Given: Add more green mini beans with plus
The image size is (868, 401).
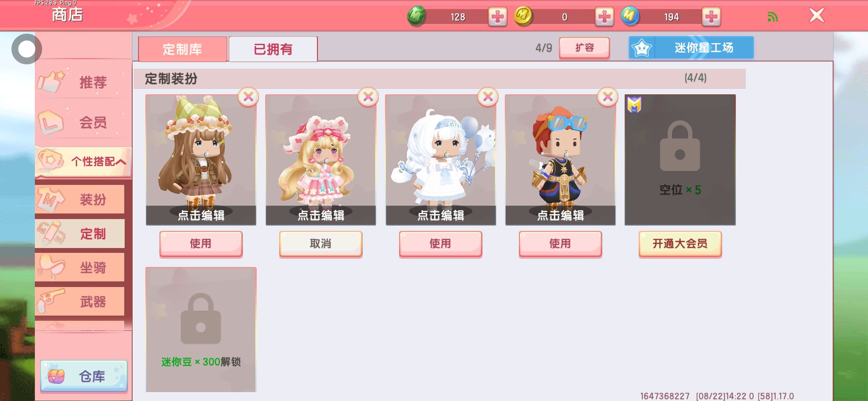Looking at the screenshot, I should tap(497, 17).
